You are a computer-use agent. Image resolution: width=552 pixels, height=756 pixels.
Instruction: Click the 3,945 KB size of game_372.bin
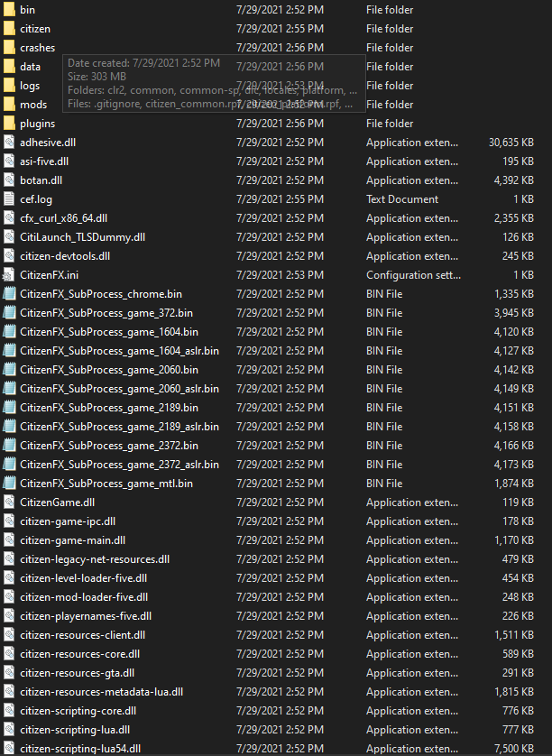coord(514,313)
